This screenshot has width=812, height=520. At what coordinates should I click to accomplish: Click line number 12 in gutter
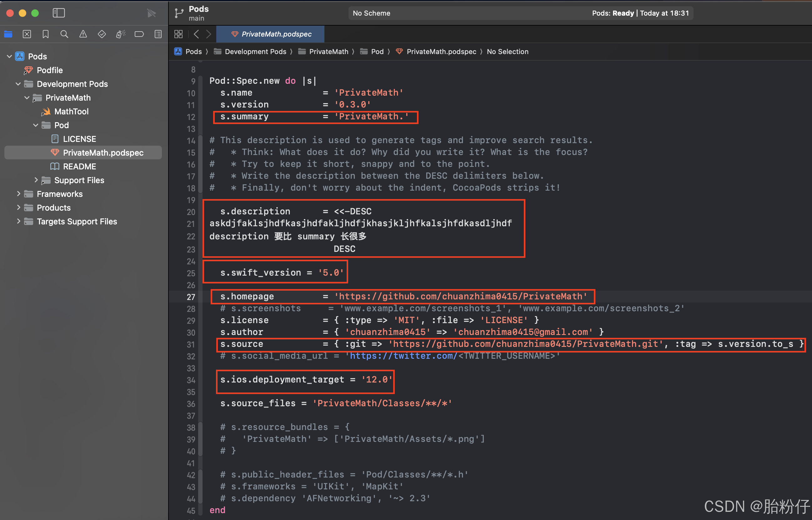click(191, 117)
